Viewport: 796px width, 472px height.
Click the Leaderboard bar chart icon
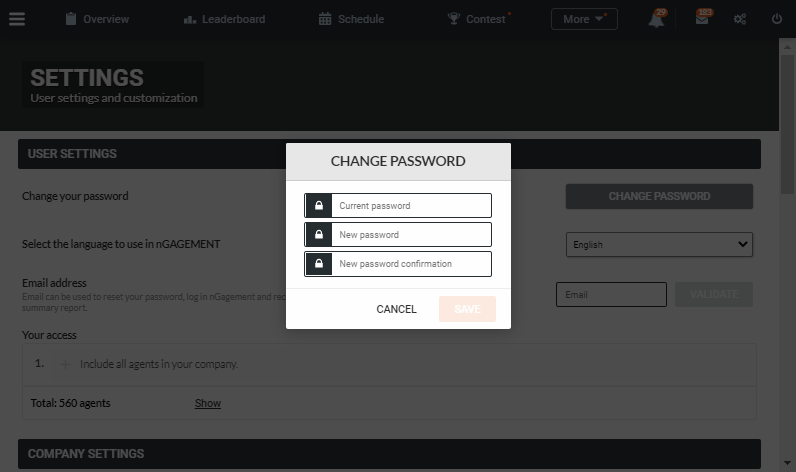pos(190,19)
